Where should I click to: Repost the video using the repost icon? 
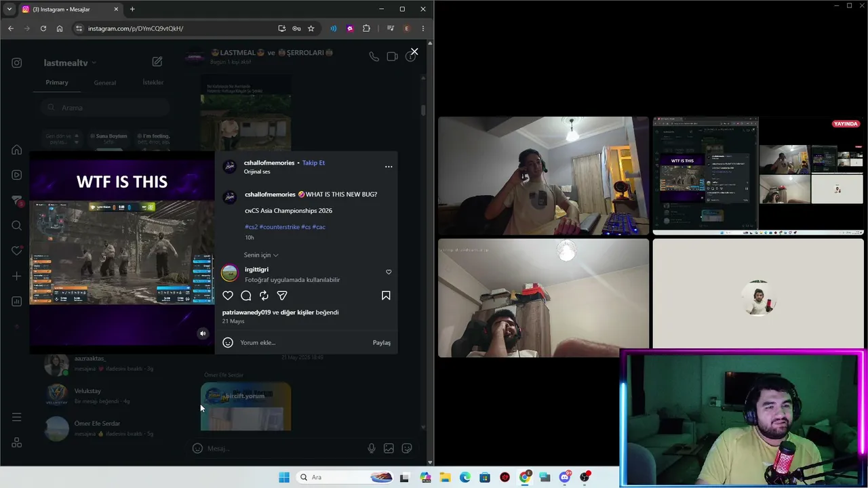pyautogui.click(x=264, y=296)
